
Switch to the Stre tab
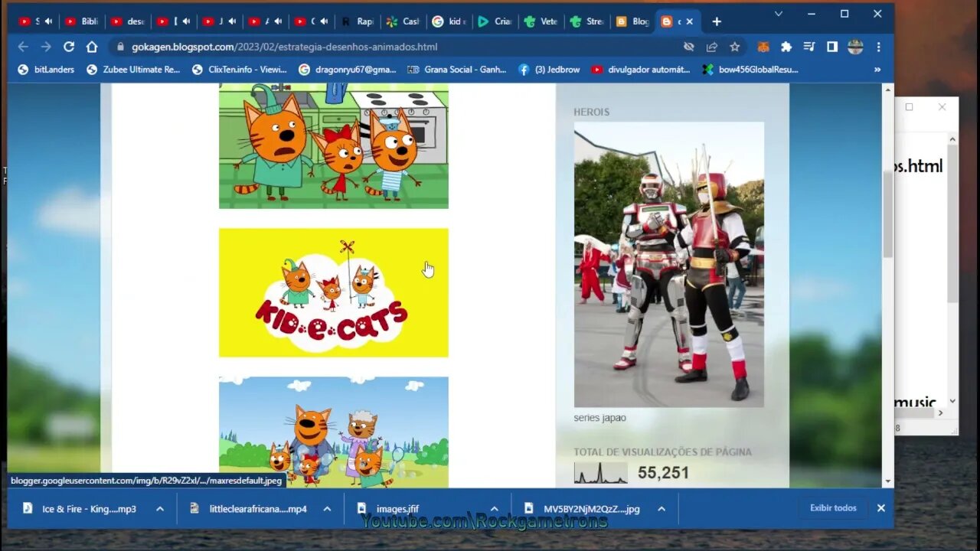pos(586,21)
